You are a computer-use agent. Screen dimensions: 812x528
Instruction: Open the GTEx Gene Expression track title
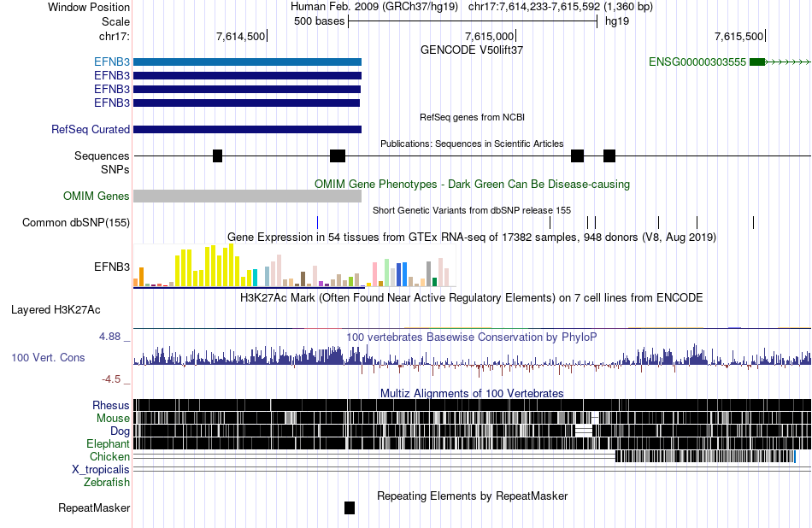pos(472,237)
